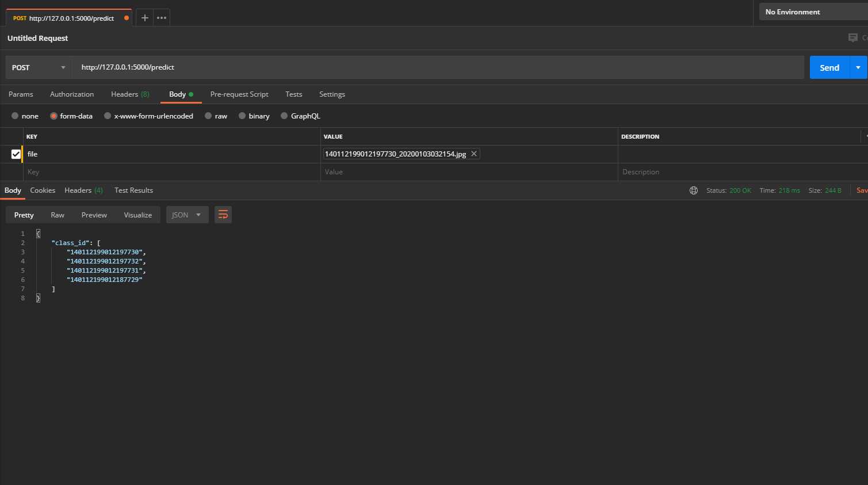Screen dimensions: 868x485
Task: Switch response view to Preview
Action: pyautogui.click(x=94, y=215)
